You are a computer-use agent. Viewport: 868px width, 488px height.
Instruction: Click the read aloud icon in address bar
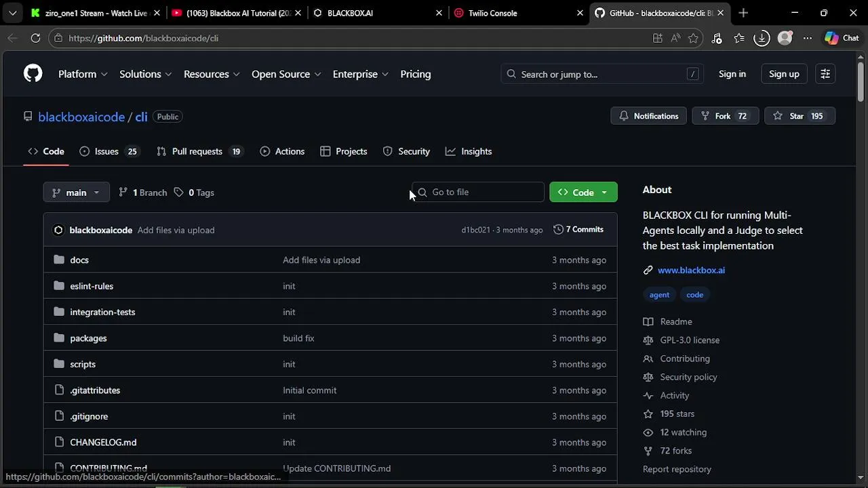pyautogui.click(x=675, y=39)
